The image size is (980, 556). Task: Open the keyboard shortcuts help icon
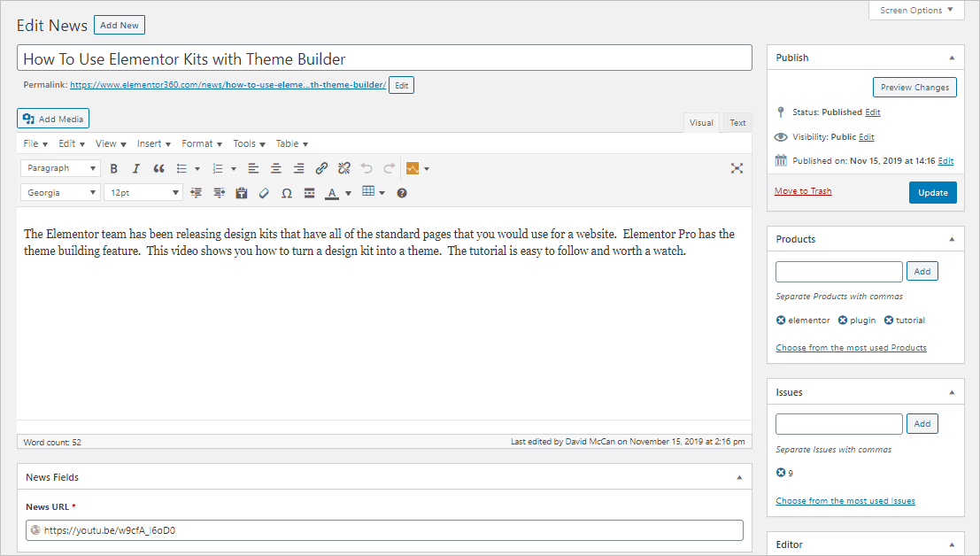click(402, 193)
